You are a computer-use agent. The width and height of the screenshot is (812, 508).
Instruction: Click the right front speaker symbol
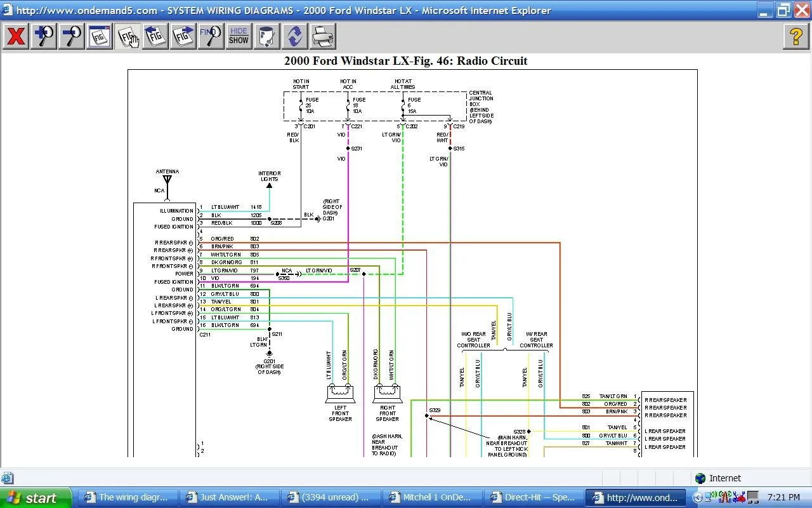pos(387,393)
